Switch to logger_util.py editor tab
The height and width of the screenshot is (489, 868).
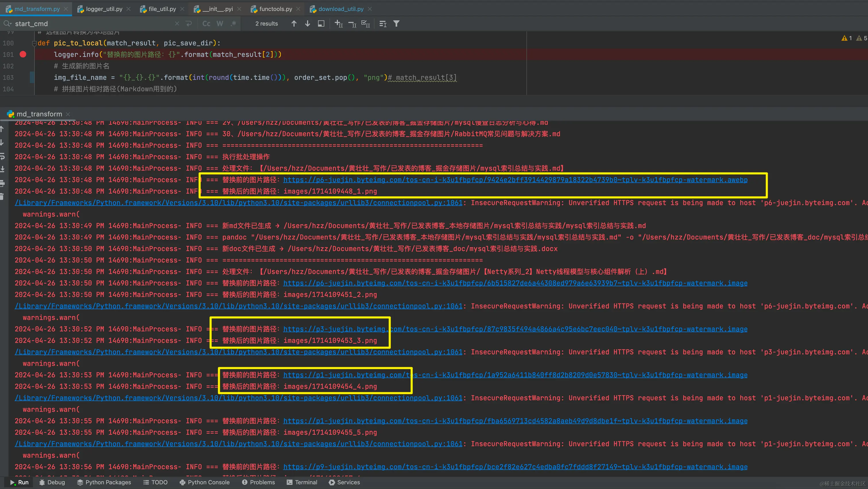pos(104,9)
